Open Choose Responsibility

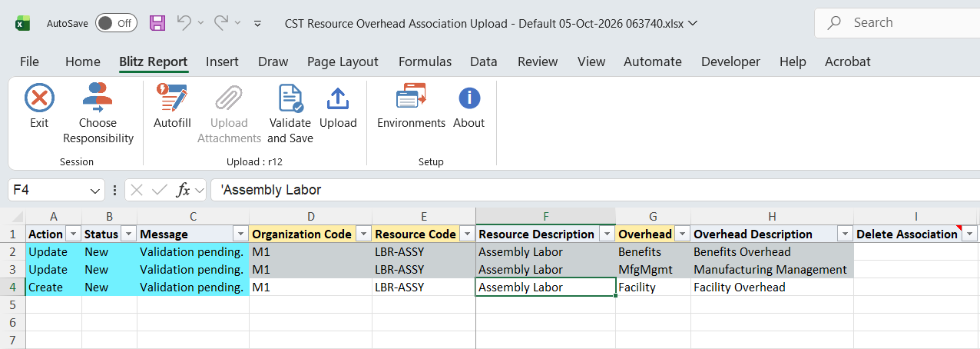click(98, 115)
